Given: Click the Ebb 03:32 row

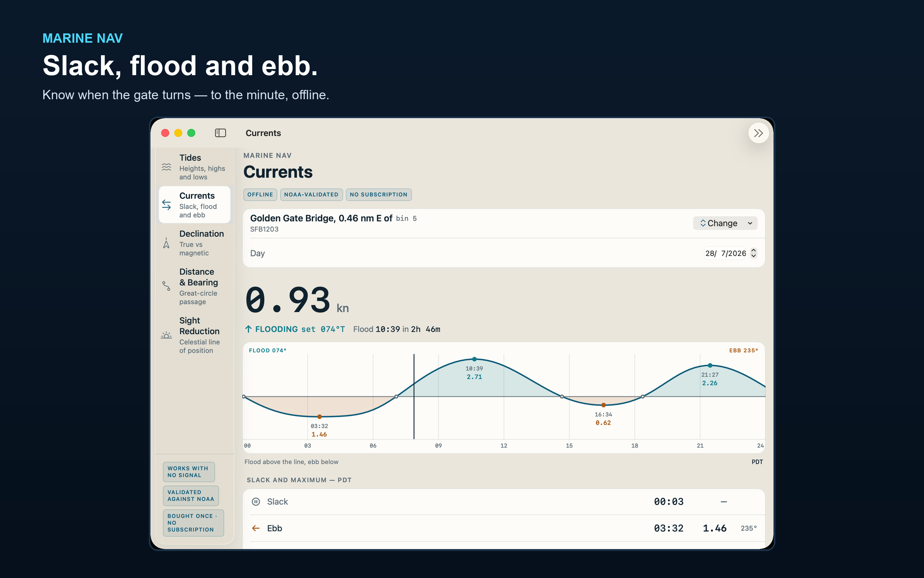Looking at the screenshot, I should point(504,528).
